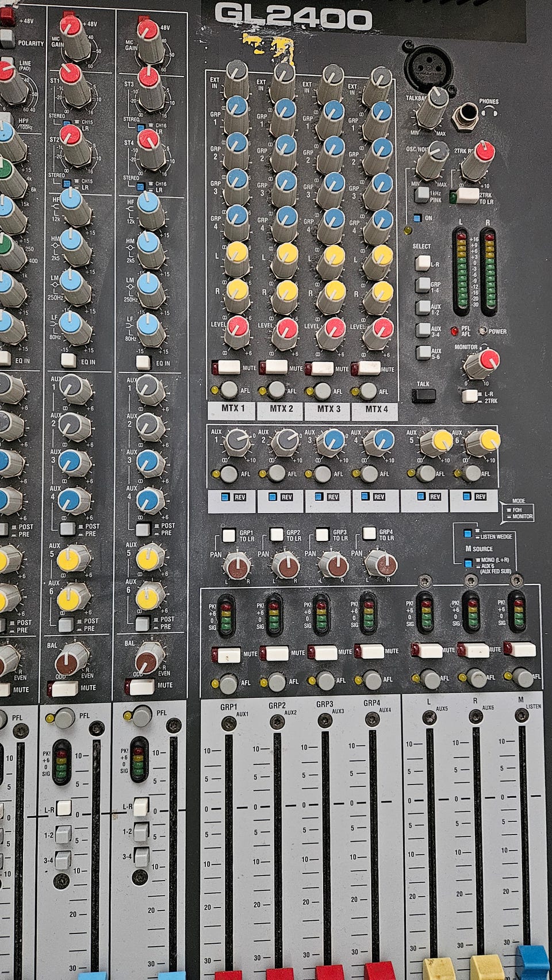Select the red 2TRK return level knob
552x980 pixels.
pyautogui.click(x=479, y=160)
